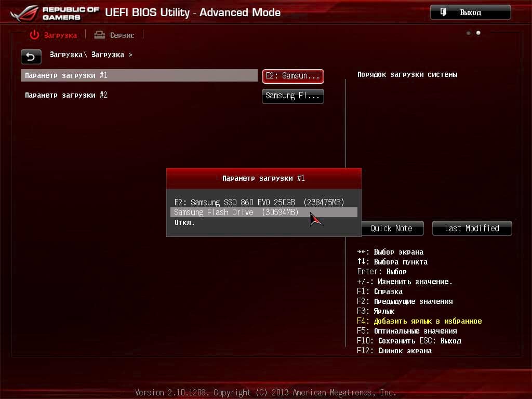The width and height of the screenshot is (532, 399).
Task: Choose Samsung Flash Drive (30594MB) entry
Action: click(264, 212)
